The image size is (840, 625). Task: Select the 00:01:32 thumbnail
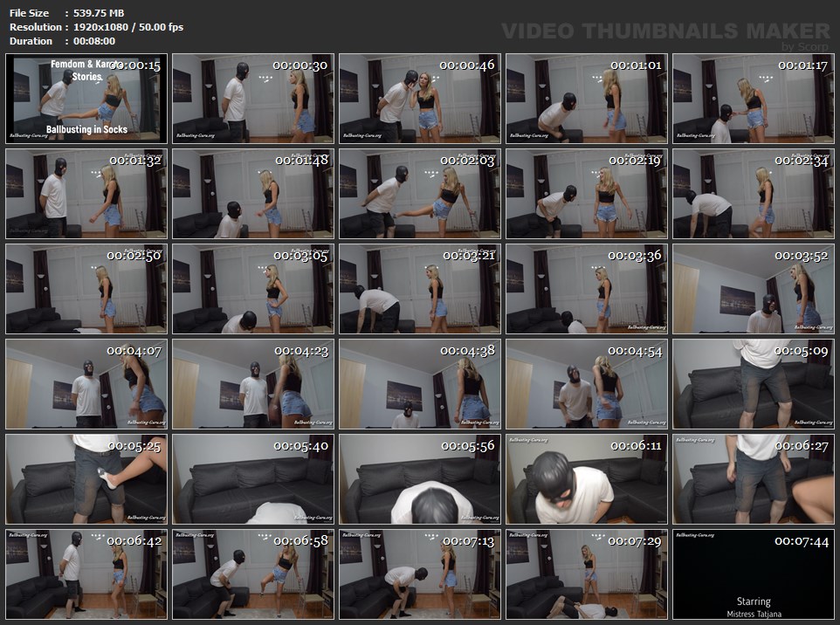86,194
